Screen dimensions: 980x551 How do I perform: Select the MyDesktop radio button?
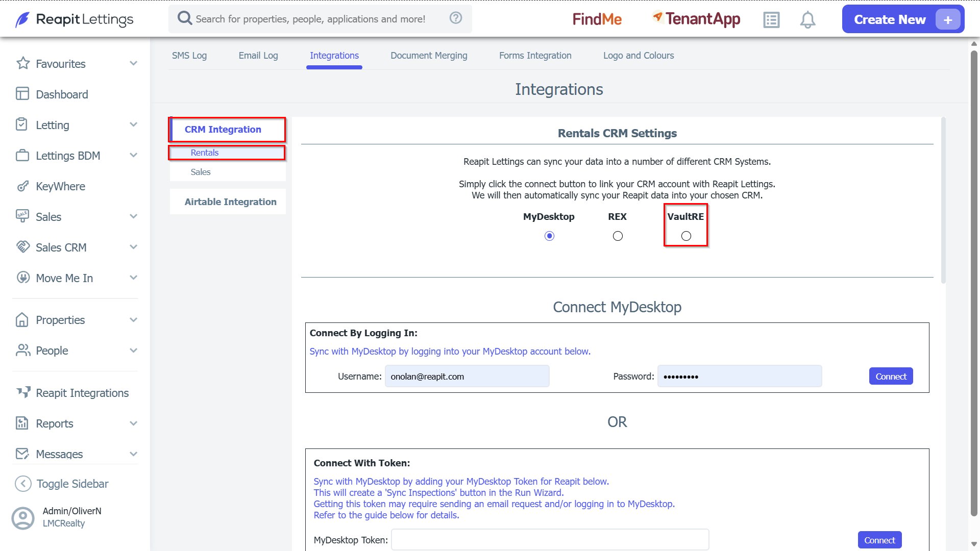tap(549, 236)
